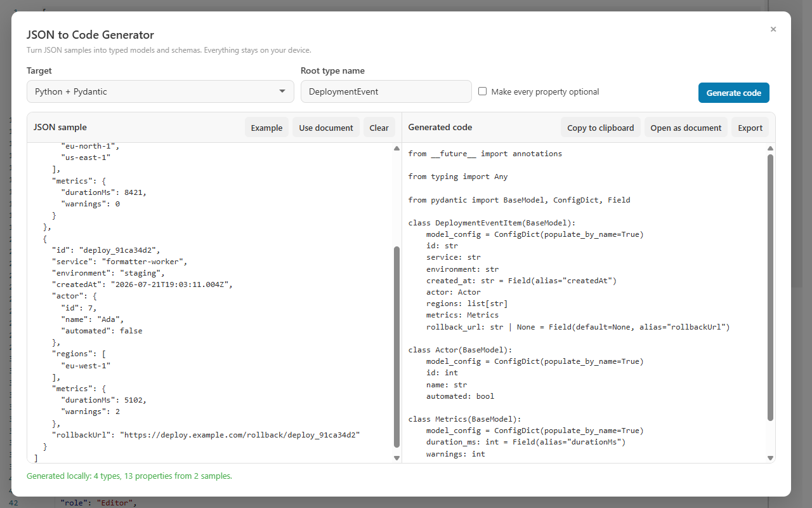Click the createdAt timestamp line in JSON
This screenshot has width=812, height=508.
[142, 284]
